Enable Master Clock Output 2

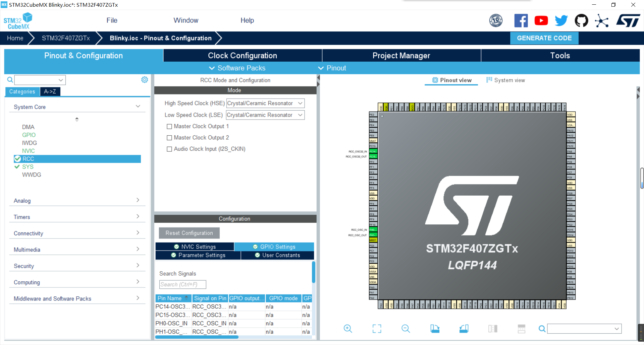click(x=169, y=138)
